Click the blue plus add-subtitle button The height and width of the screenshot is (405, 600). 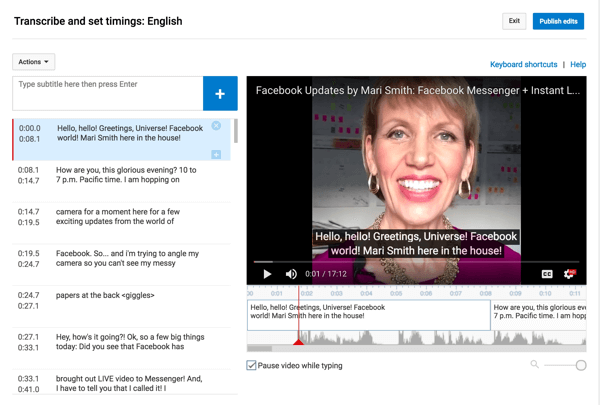(220, 93)
